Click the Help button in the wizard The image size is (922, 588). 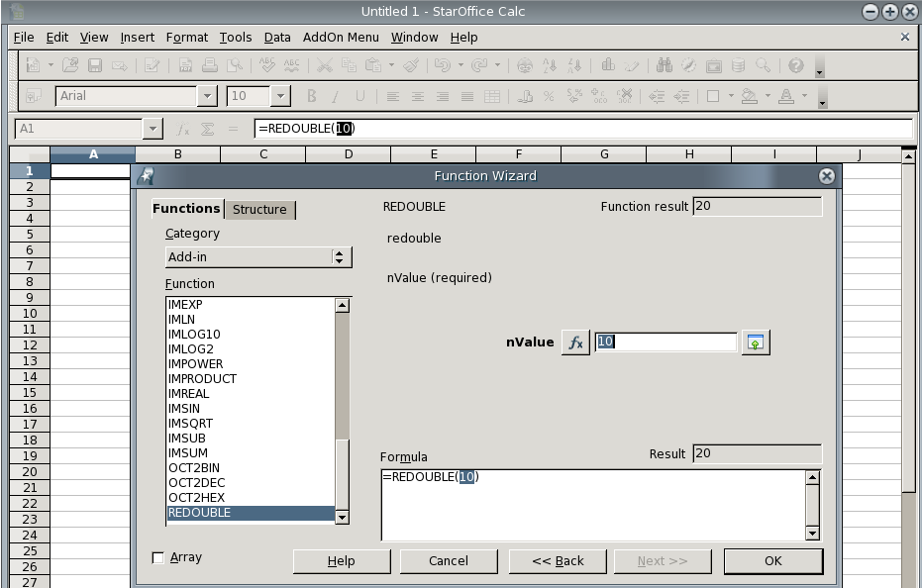341,561
